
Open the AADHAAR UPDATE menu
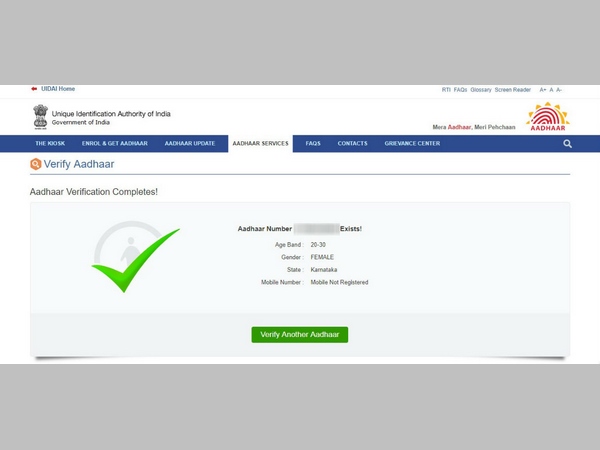point(190,144)
